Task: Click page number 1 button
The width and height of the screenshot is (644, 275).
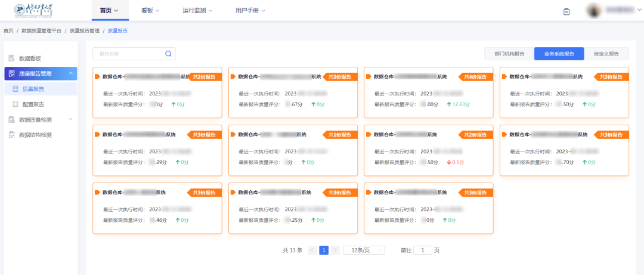Action: coord(324,251)
